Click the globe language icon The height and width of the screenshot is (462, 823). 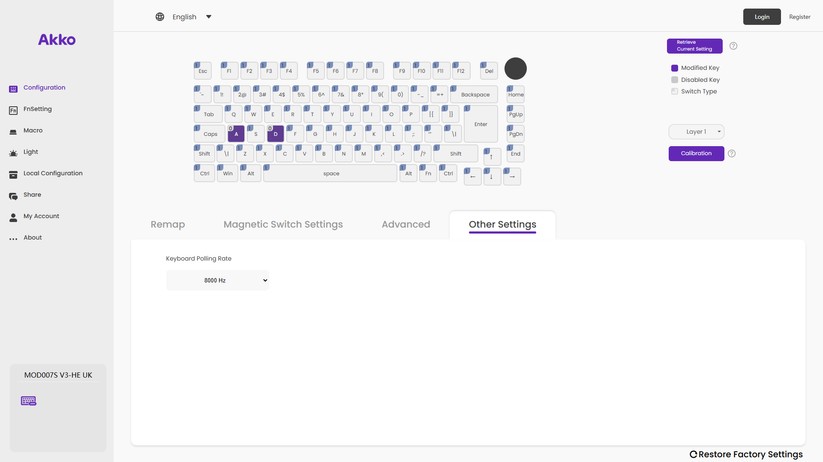pyautogui.click(x=160, y=17)
